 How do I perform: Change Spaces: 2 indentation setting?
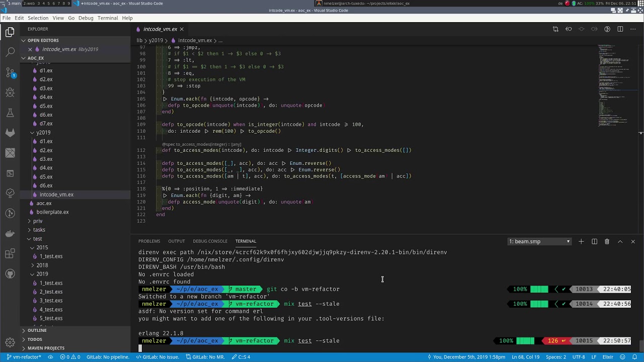(x=555, y=357)
